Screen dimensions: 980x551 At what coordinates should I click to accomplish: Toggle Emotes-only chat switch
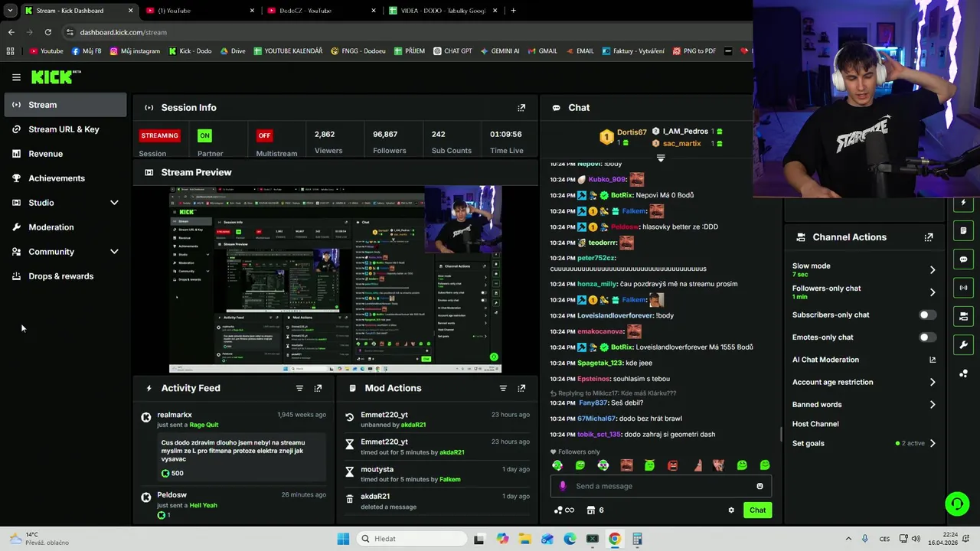pyautogui.click(x=927, y=337)
